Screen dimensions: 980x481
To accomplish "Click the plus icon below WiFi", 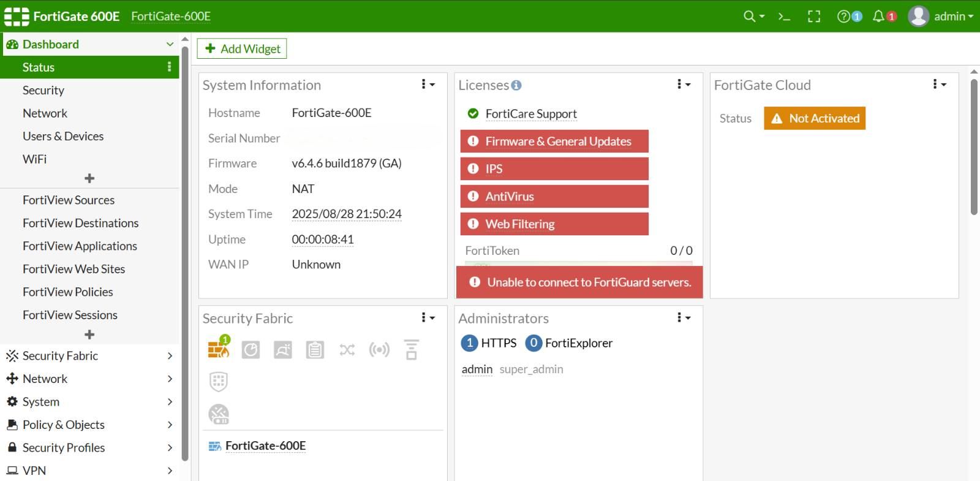I will pyautogui.click(x=89, y=178).
